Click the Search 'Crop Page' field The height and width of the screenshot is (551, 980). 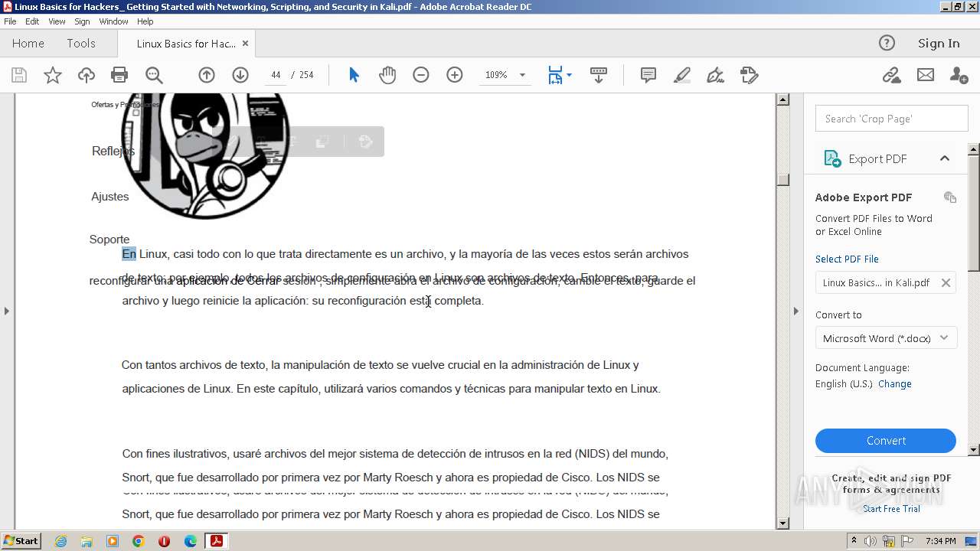coord(892,119)
